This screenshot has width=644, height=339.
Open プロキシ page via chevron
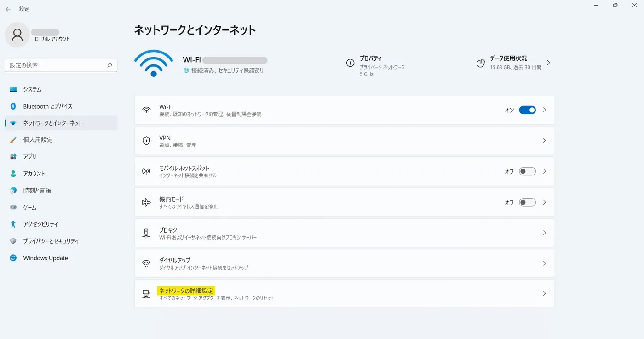(x=545, y=233)
